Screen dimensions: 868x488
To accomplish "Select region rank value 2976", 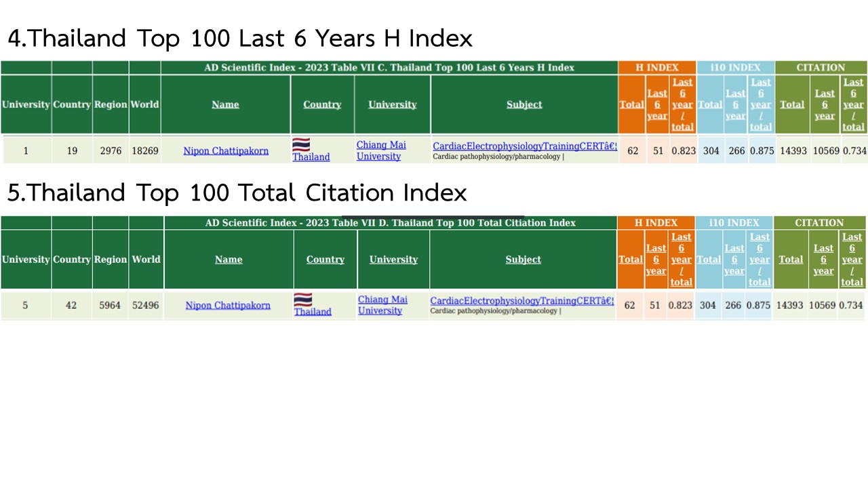I will [x=111, y=150].
